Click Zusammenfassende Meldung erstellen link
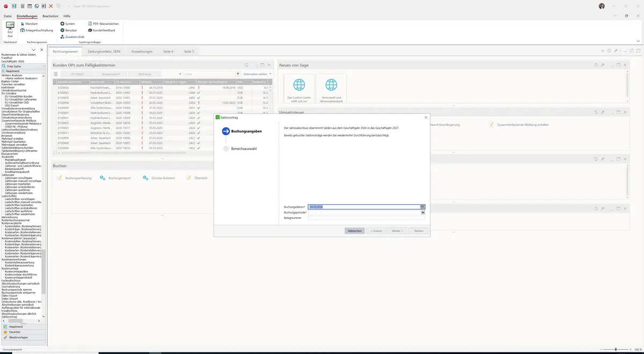644x354 pixels. pos(518,124)
